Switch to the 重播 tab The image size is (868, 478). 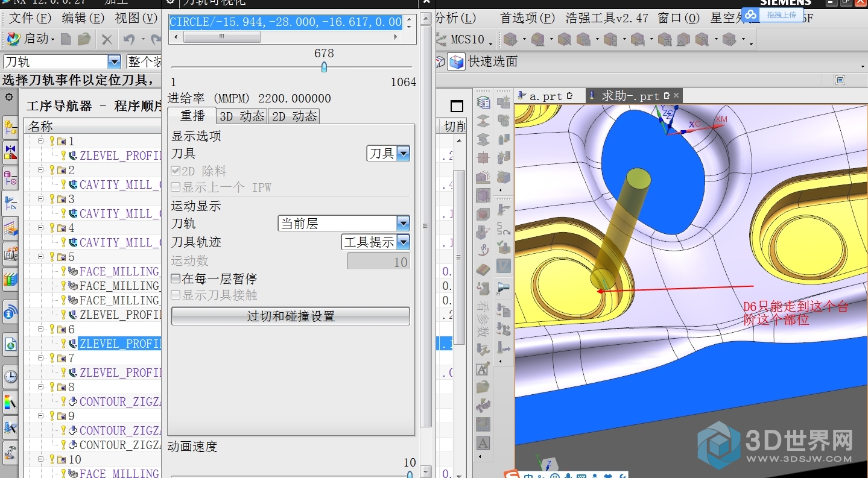point(192,116)
